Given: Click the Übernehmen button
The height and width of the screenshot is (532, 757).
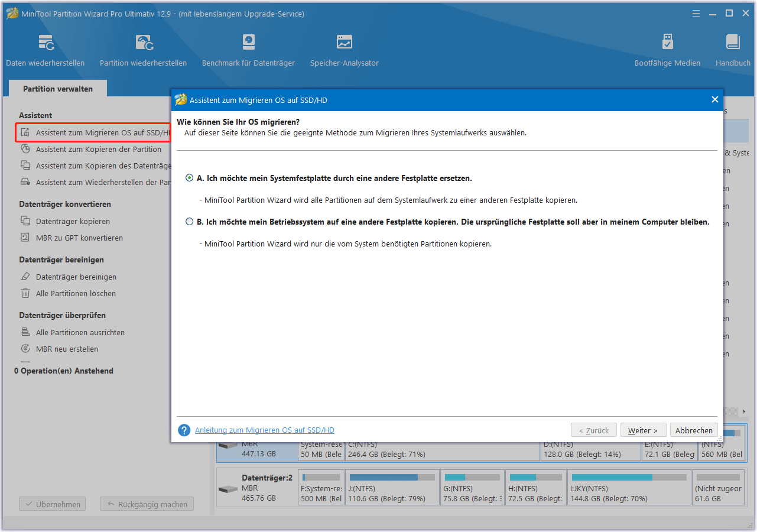Looking at the screenshot, I should tap(53, 504).
